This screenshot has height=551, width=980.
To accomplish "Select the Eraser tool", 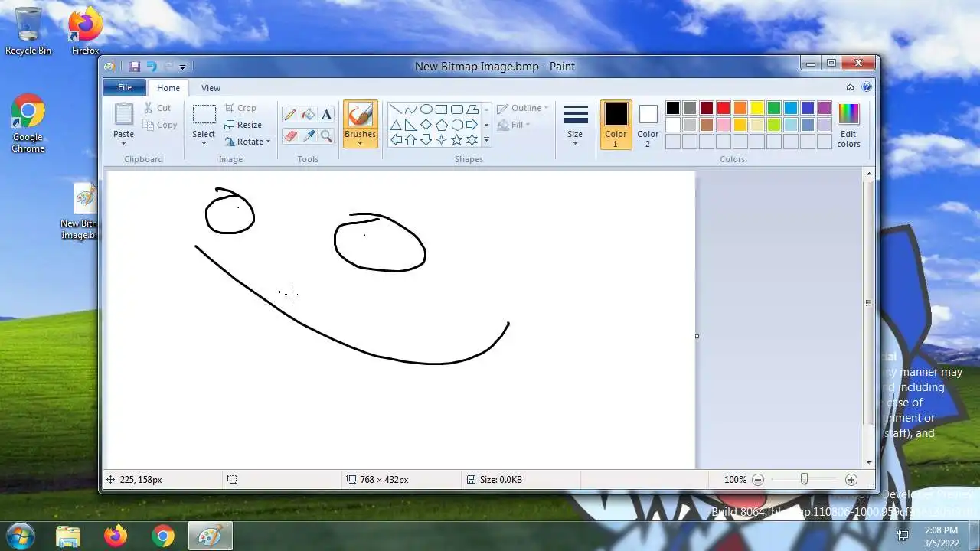I will 289,136.
